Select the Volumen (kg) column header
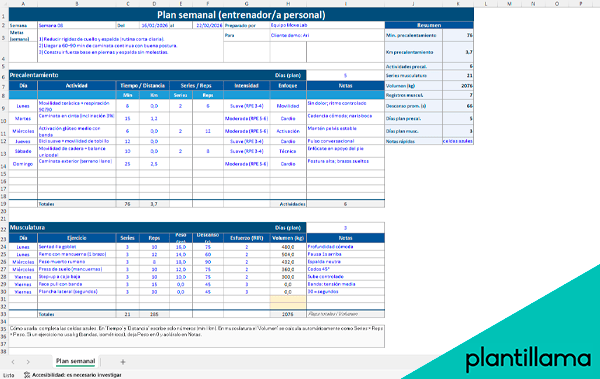This screenshot has height=379, width=600. click(x=288, y=238)
